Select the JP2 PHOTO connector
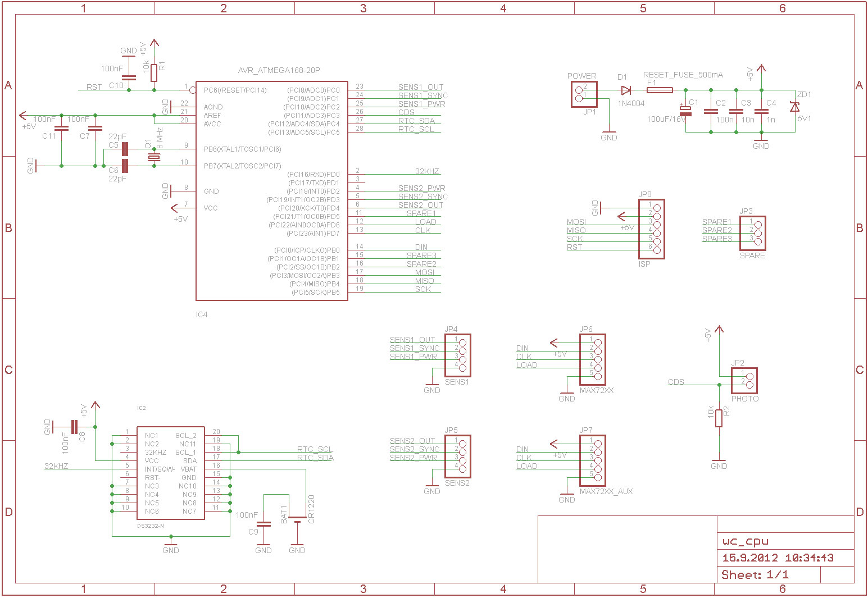 [x=744, y=381]
